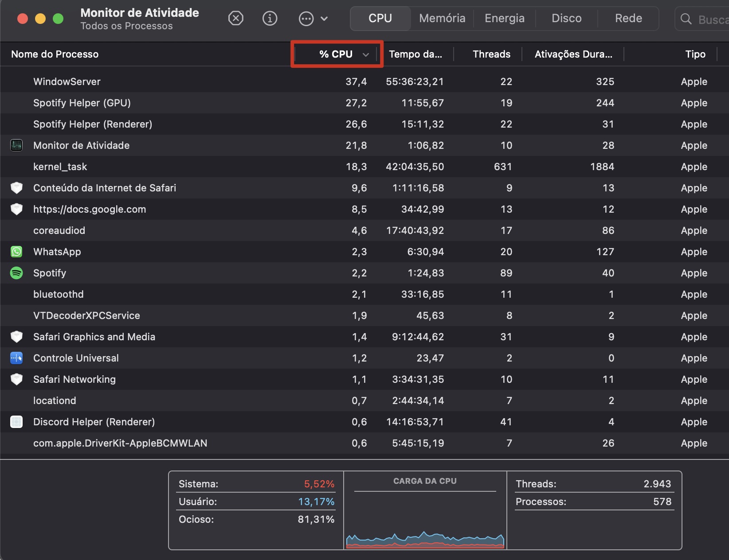729x560 pixels.
Task: Click the quit process (X) icon
Action: [235, 18]
